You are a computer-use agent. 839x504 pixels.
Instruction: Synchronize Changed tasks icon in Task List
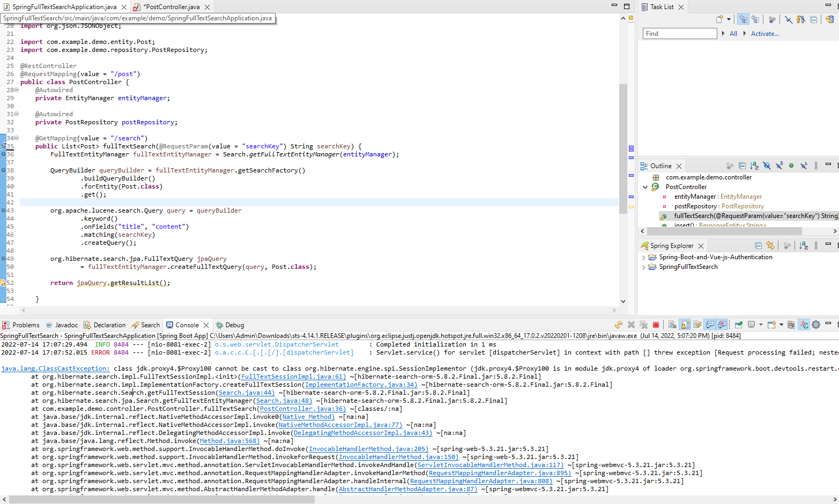tap(829, 19)
